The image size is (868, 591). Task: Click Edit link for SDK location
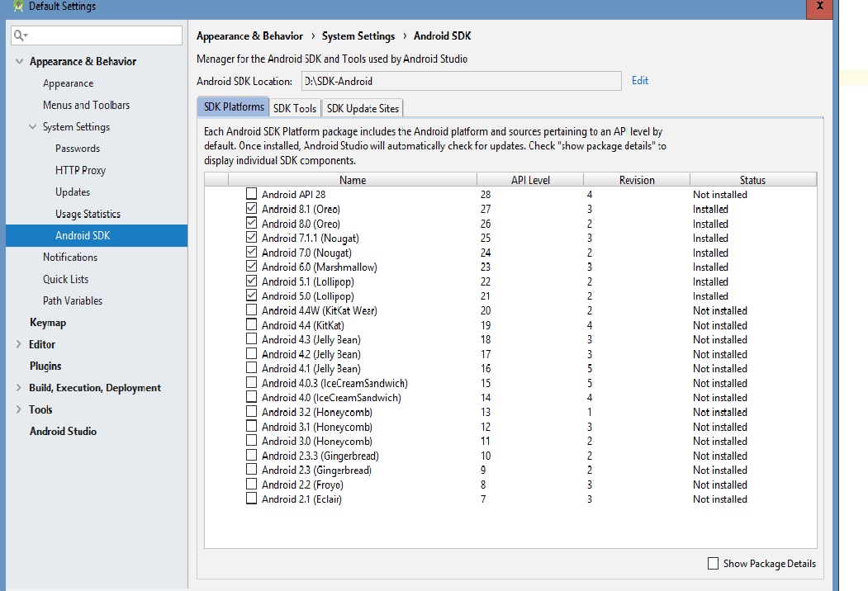(639, 81)
